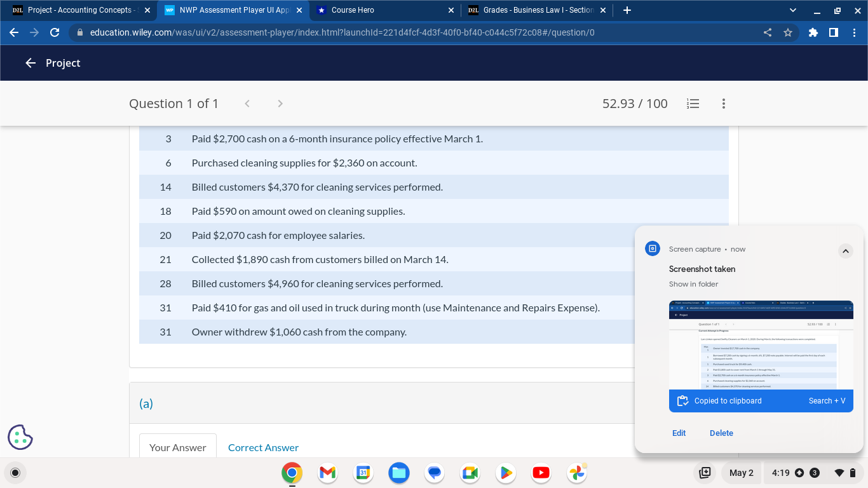868x488 pixels.
Task: Open YouTube from the shelf
Action: click(x=541, y=473)
